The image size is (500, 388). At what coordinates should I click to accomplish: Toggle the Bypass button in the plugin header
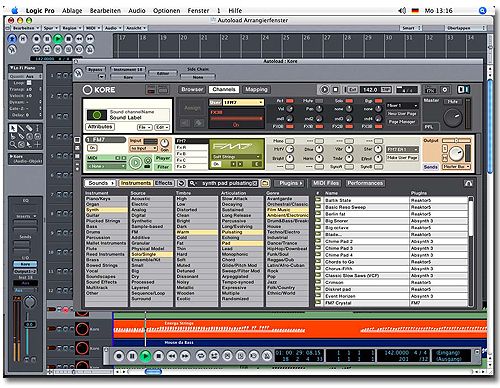(x=95, y=70)
